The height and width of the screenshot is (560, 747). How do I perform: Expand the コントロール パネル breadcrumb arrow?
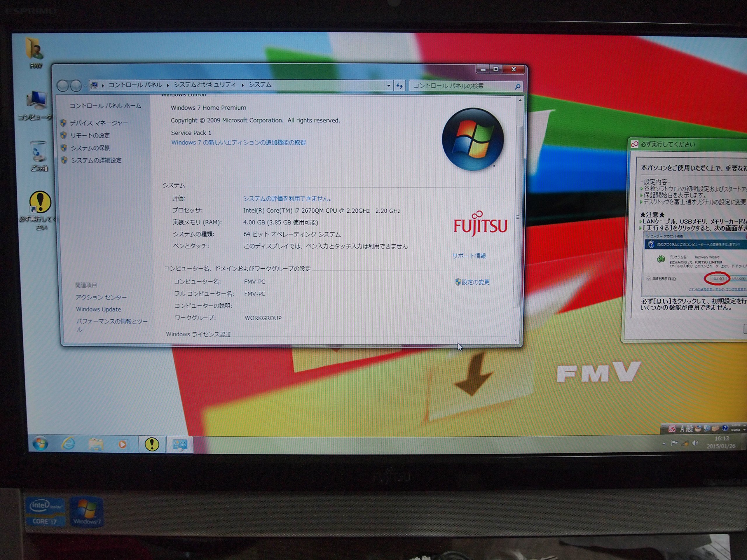(167, 85)
